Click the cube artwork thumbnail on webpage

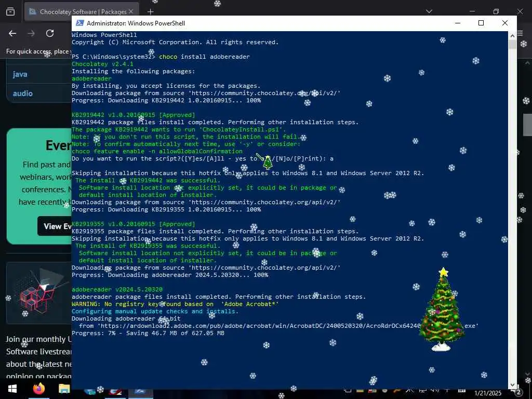(x=39, y=293)
